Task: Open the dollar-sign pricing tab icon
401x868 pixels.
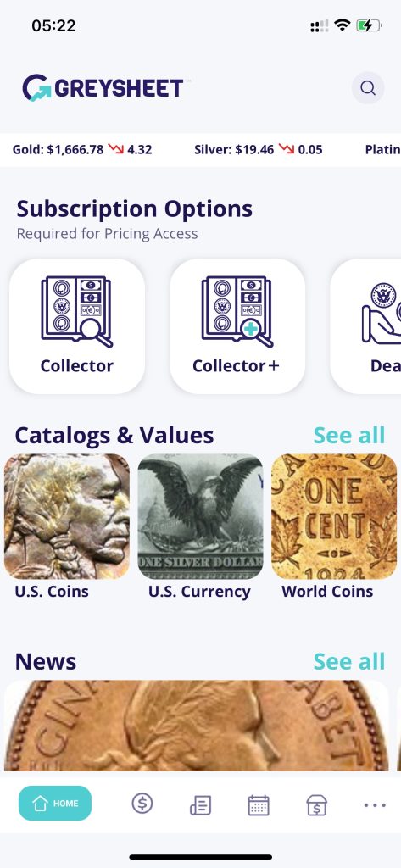Action: 142,803
